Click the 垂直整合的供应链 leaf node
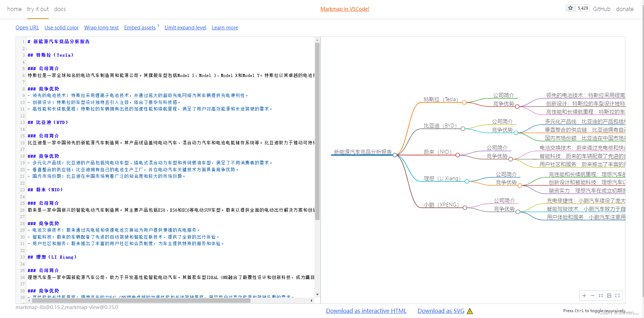Viewport: 644px width, 318px height. tap(585, 130)
